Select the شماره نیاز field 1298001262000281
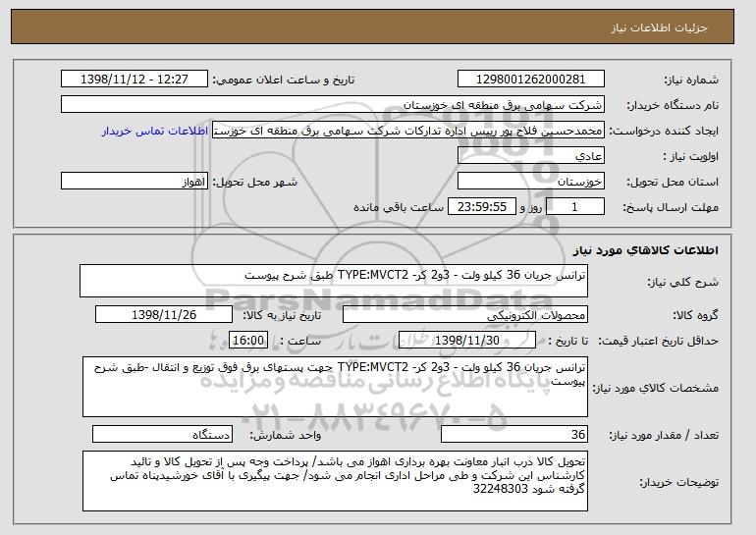756x535 pixels. point(531,80)
